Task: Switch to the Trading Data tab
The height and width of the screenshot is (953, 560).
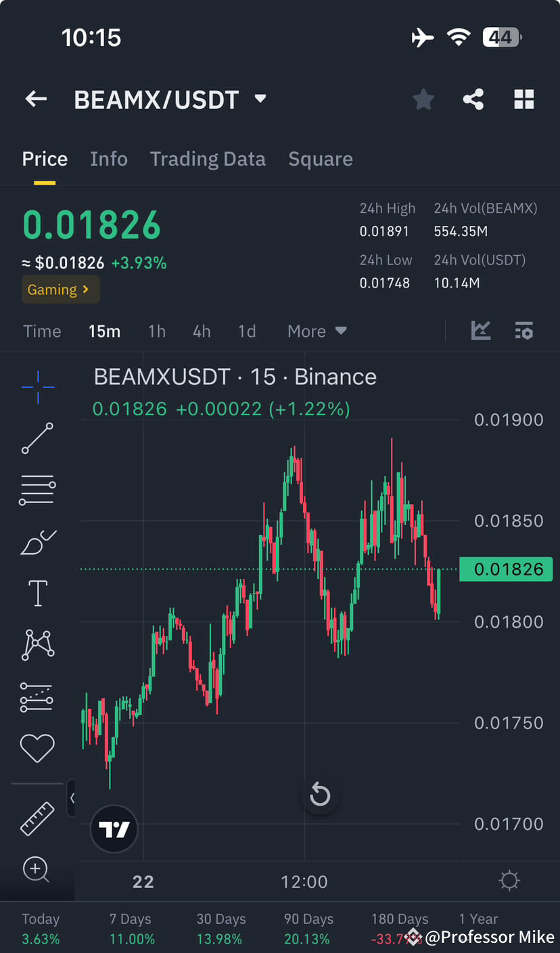Action: [x=208, y=159]
